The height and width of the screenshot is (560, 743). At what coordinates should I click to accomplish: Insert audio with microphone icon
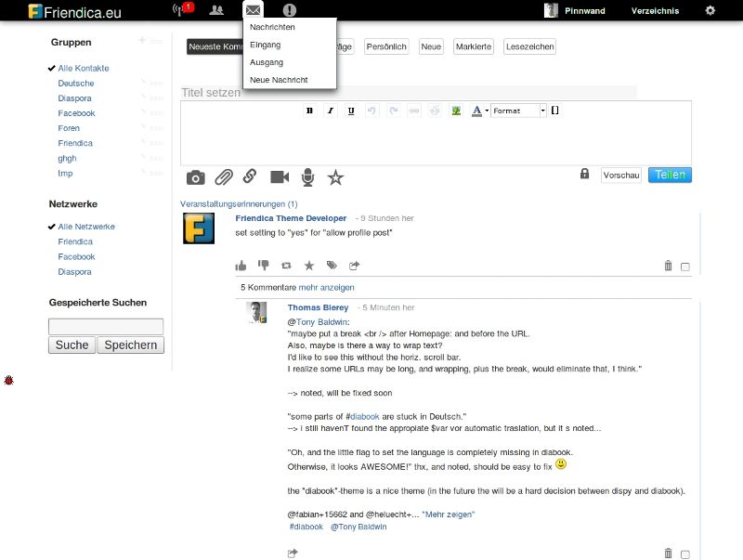coord(308,177)
